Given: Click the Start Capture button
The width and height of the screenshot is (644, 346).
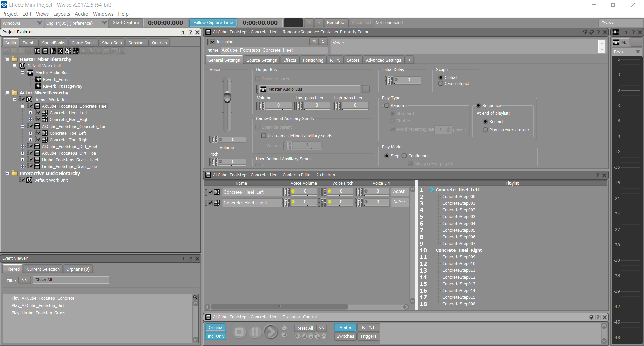Looking at the screenshot, I should point(126,23).
